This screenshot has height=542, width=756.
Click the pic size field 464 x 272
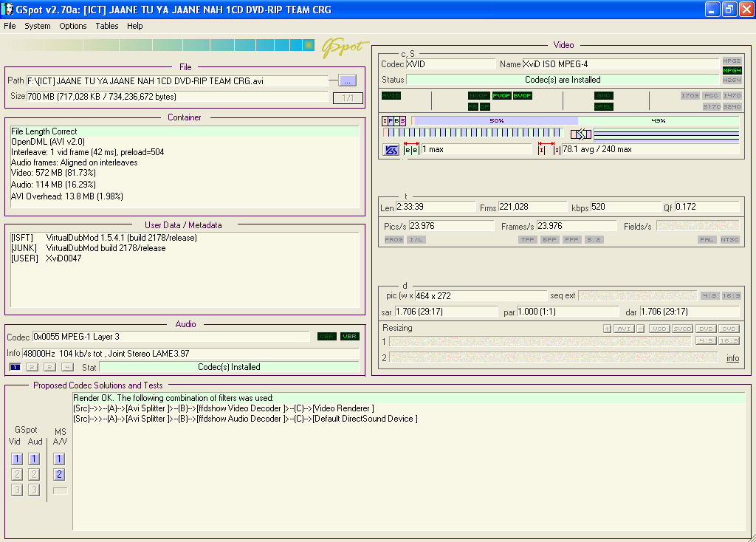(481, 296)
